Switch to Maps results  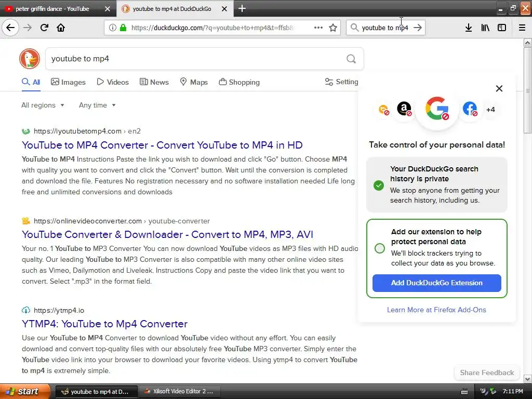coord(194,82)
